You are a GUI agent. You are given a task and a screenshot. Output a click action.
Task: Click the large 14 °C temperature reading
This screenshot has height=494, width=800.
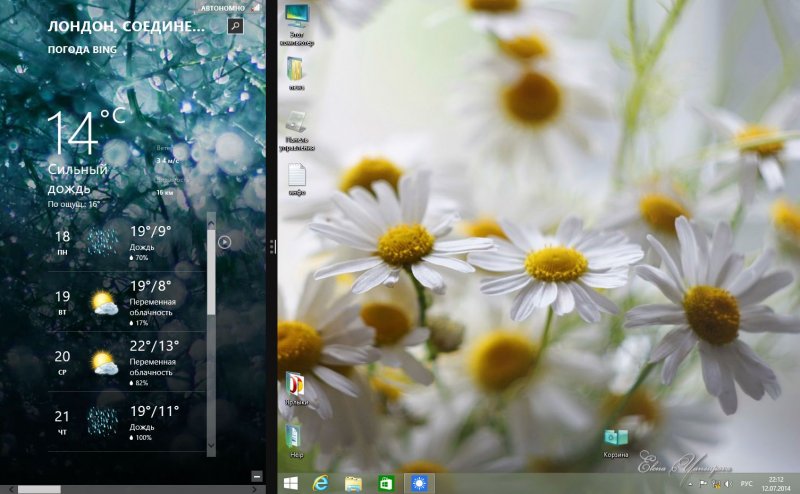[86, 132]
